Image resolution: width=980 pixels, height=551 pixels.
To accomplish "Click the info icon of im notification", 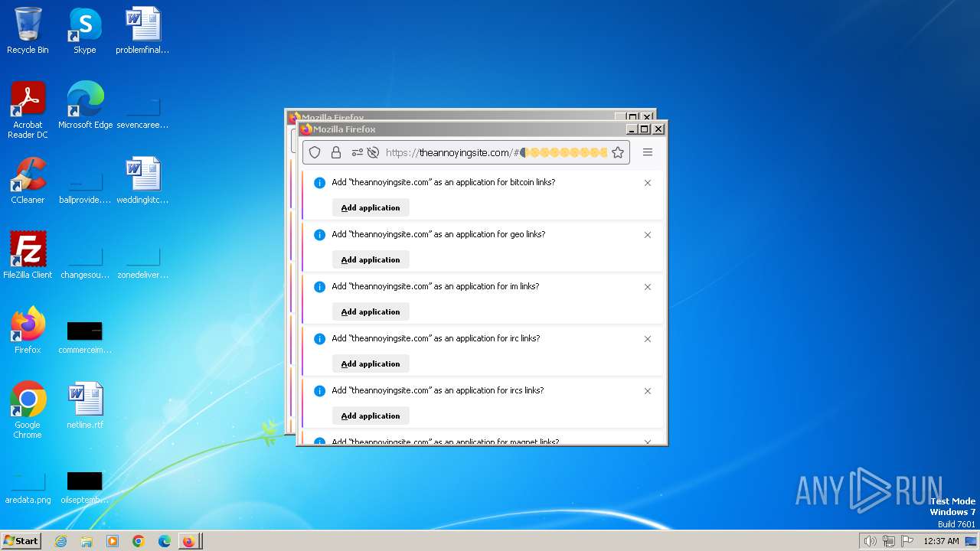I will 320,287.
